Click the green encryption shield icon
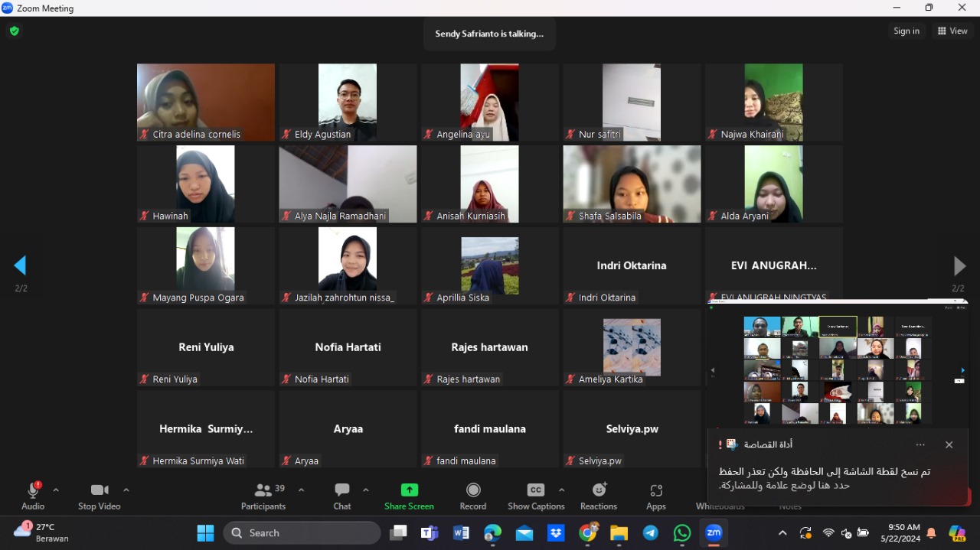Viewport: 980px width, 550px height. tap(14, 31)
